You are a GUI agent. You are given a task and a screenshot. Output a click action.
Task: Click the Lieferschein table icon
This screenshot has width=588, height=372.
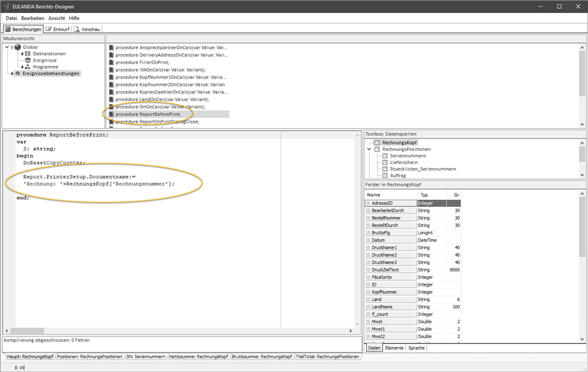coord(385,163)
